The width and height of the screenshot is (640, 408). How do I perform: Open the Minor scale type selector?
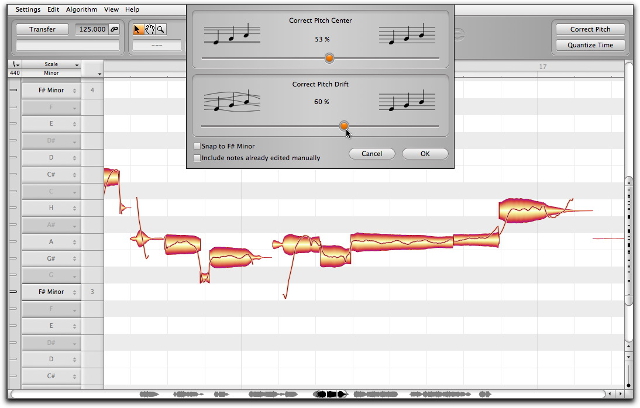coord(51,73)
